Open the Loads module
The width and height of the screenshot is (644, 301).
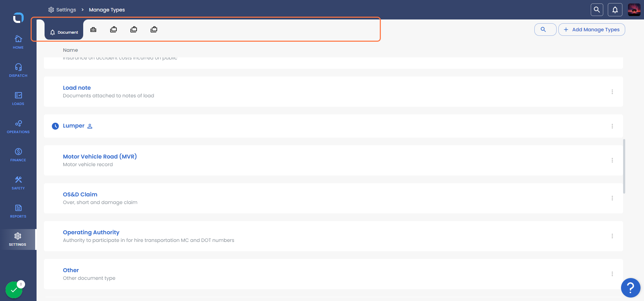(x=18, y=98)
